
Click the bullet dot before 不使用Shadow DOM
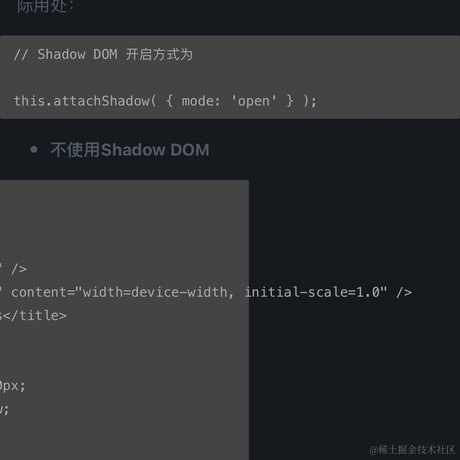click(x=34, y=150)
